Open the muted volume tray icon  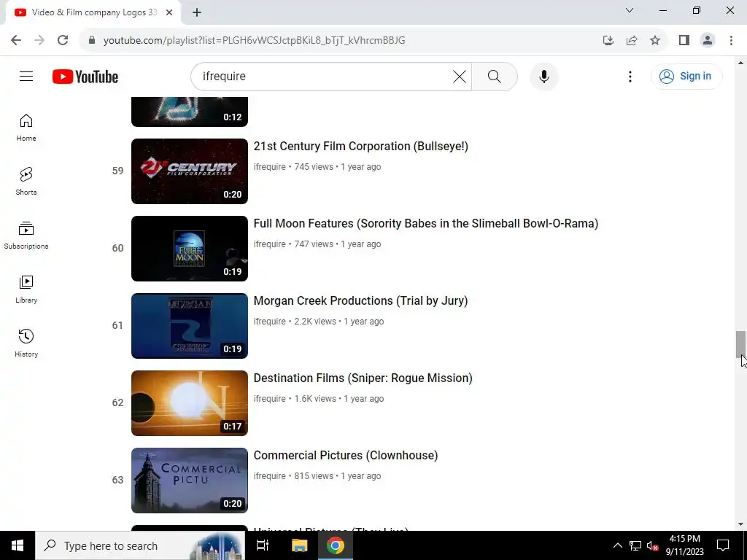pyautogui.click(x=653, y=545)
